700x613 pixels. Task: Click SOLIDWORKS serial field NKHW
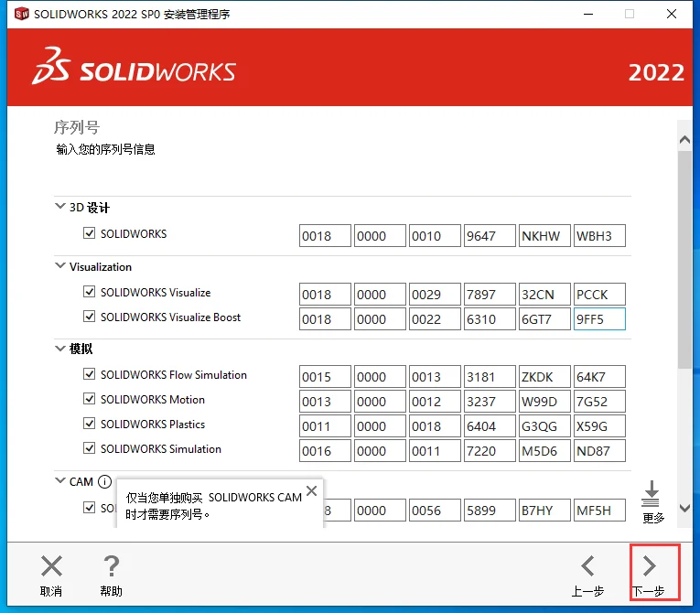[x=544, y=236]
